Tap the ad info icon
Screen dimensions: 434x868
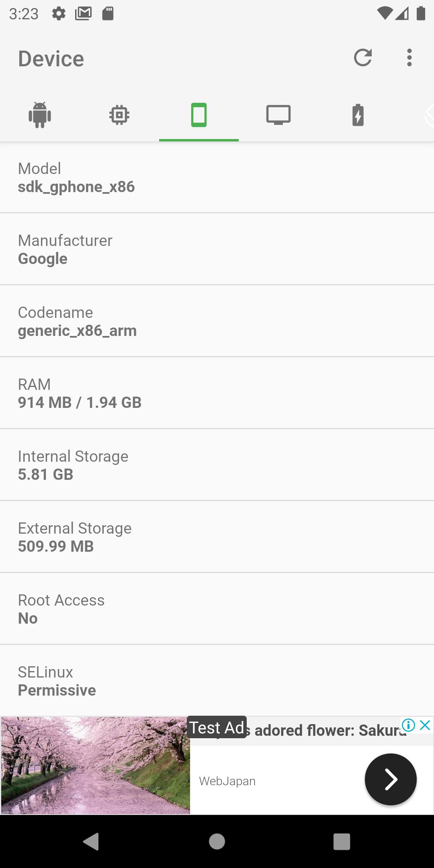[x=408, y=725]
